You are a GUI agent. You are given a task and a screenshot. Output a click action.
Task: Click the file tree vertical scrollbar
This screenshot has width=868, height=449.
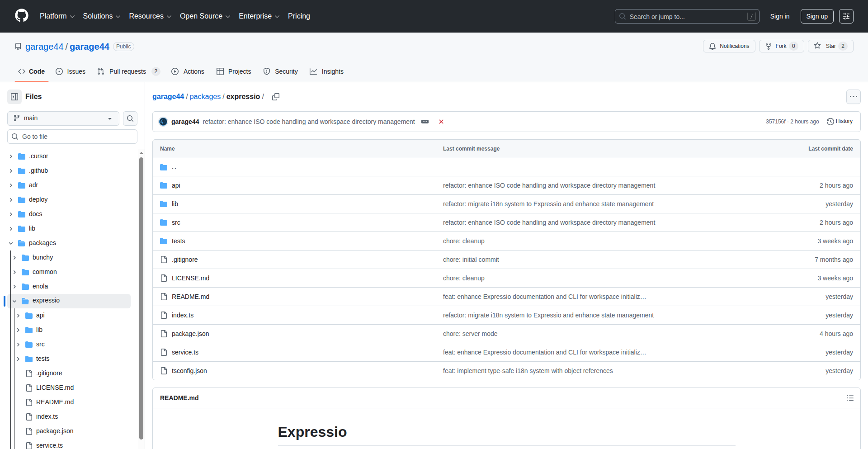point(141,298)
